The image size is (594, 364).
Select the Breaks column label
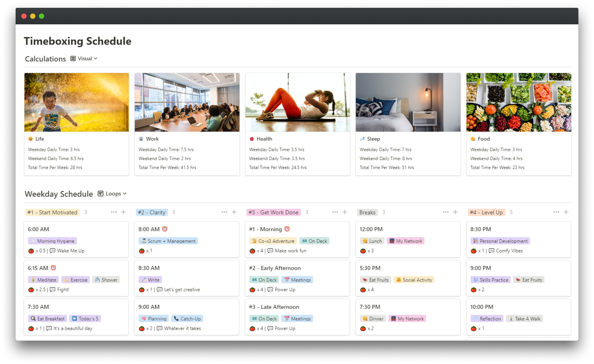[x=367, y=212]
